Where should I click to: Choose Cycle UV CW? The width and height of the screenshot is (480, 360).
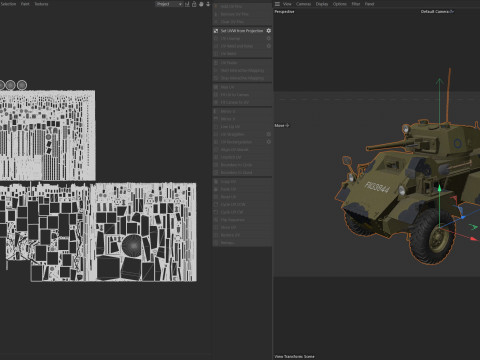point(242,212)
